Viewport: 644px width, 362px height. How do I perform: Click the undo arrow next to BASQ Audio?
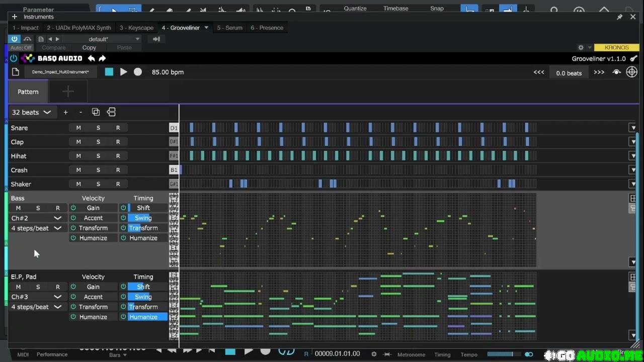click(x=91, y=58)
